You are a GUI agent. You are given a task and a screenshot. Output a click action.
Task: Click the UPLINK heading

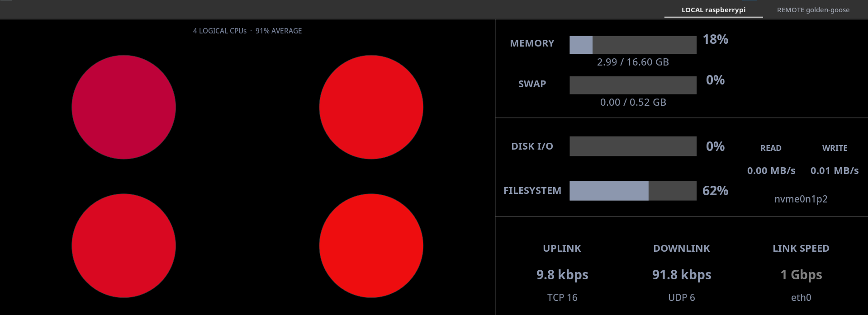(x=562, y=249)
